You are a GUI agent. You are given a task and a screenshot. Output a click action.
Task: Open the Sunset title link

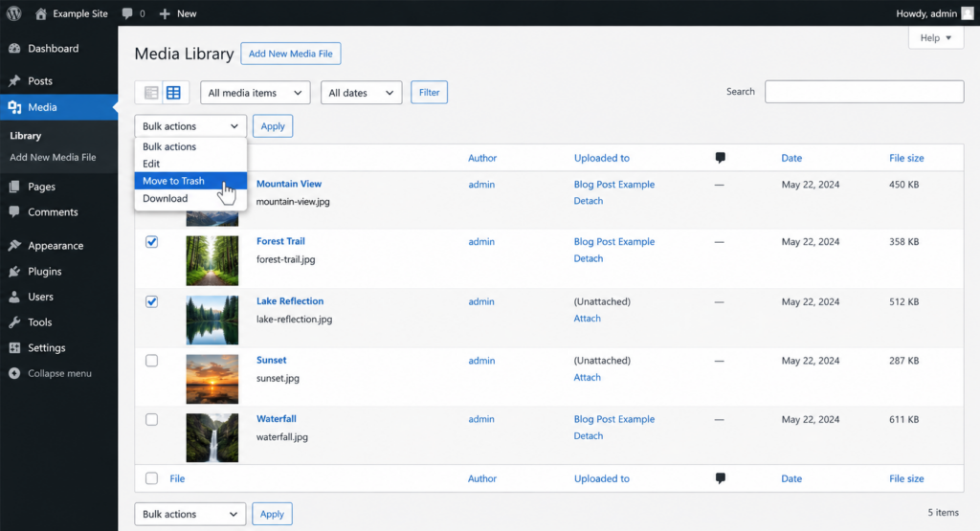click(x=271, y=360)
